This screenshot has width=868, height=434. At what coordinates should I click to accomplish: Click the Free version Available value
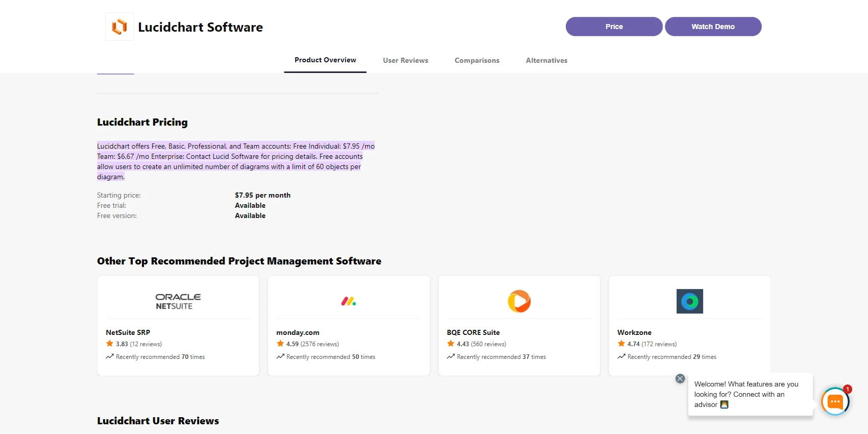tap(250, 215)
